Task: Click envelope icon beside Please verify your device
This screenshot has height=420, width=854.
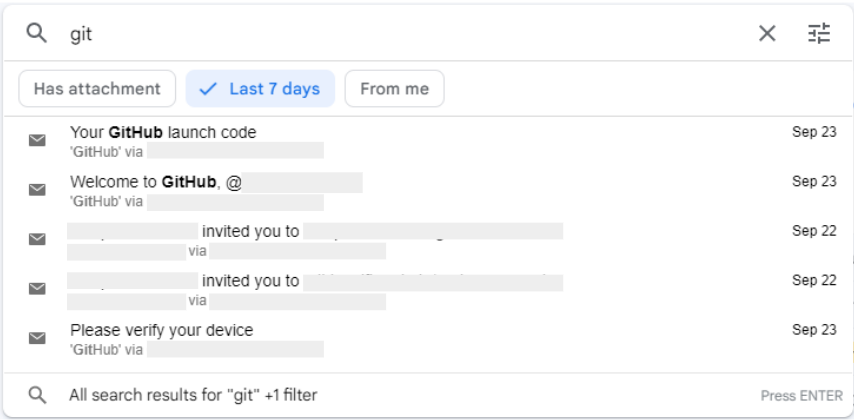Action: (37, 338)
